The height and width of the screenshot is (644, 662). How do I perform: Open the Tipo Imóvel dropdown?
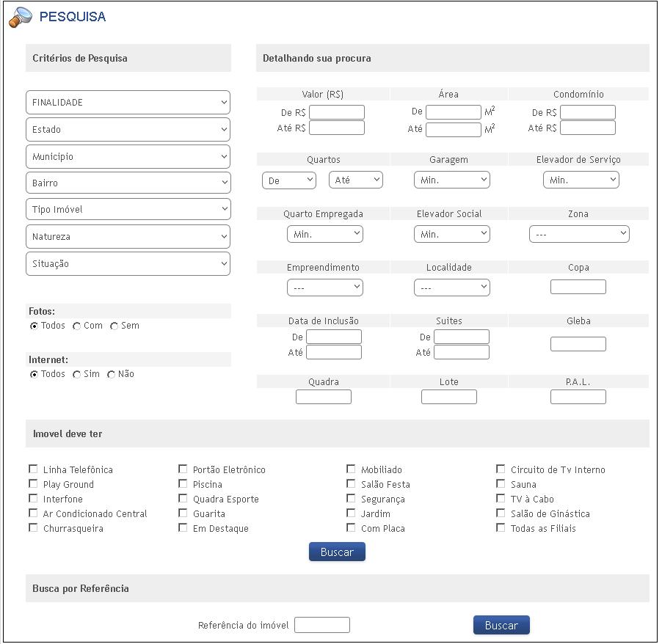click(x=128, y=210)
